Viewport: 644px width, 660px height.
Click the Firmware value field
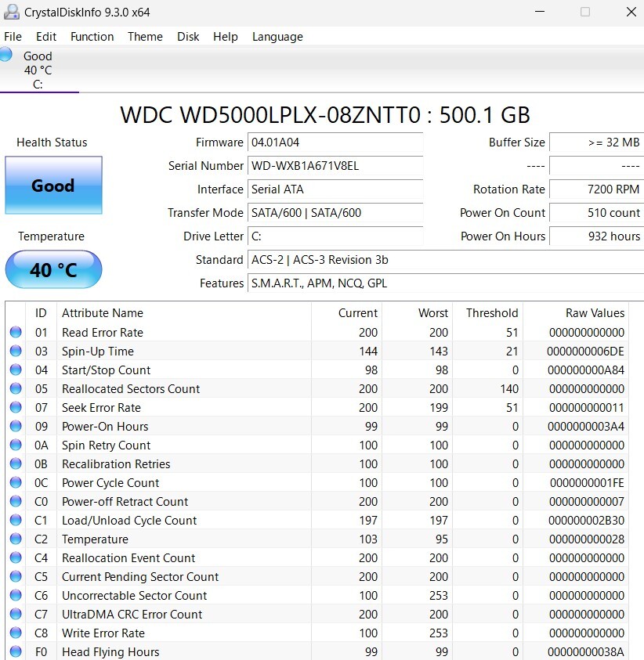tap(335, 142)
